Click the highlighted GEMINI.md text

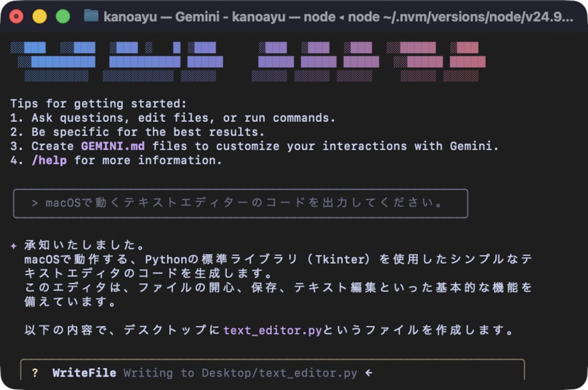click(x=114, y=146)
